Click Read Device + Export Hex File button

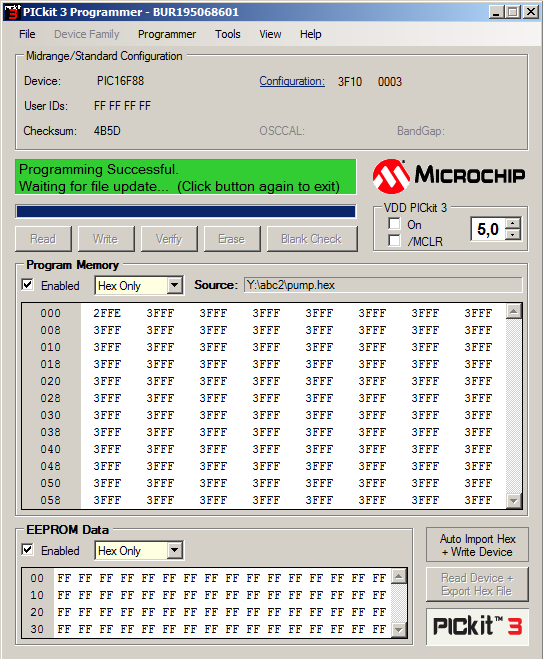tap(477, 585)
